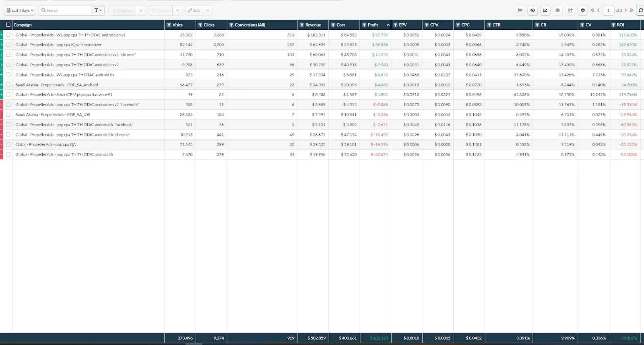Click the Drilldown button
This screenshot has width=644, height=345.
122,10
